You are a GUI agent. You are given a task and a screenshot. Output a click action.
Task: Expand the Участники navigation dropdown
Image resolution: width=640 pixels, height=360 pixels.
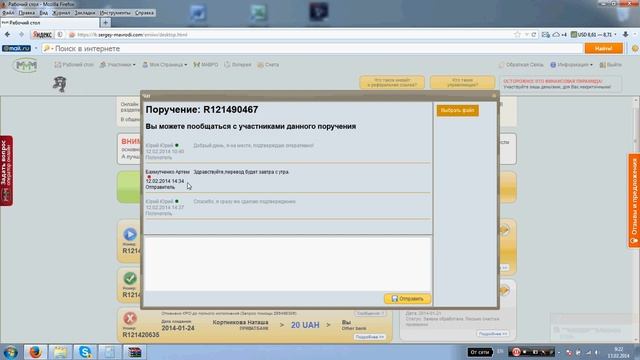point(118,64)
